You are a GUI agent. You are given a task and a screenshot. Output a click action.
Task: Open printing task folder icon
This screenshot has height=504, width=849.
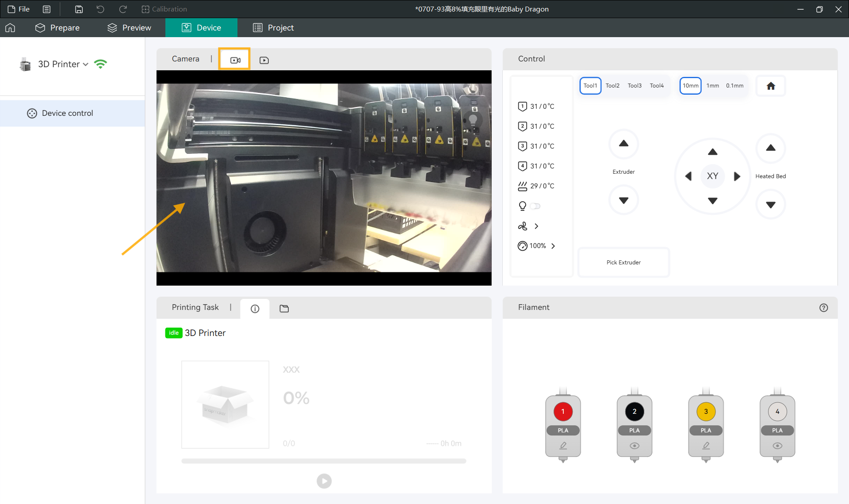(x=284, y=309)
